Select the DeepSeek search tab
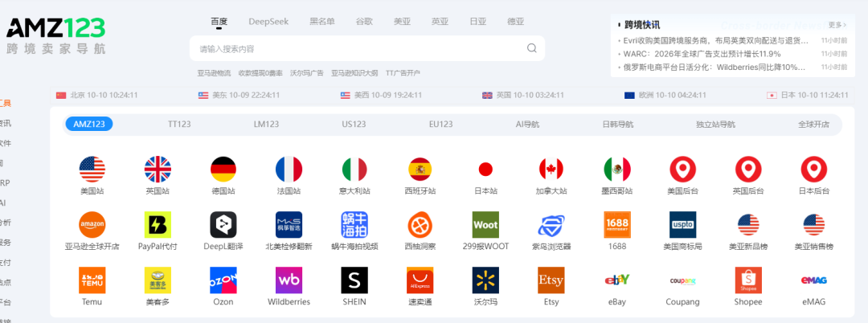868x323 pixels. pos(268,22)
